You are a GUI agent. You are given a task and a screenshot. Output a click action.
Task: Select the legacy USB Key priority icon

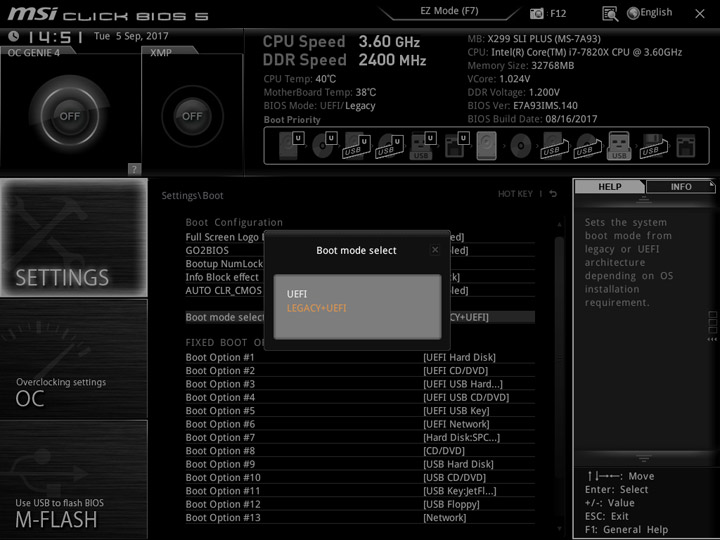click(619, 146)
